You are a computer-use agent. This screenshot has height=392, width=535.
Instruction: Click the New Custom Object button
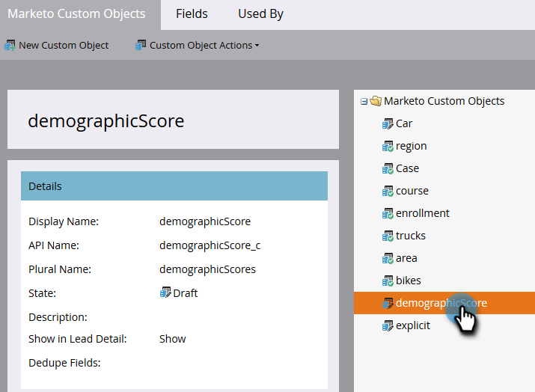pos(63,46)
